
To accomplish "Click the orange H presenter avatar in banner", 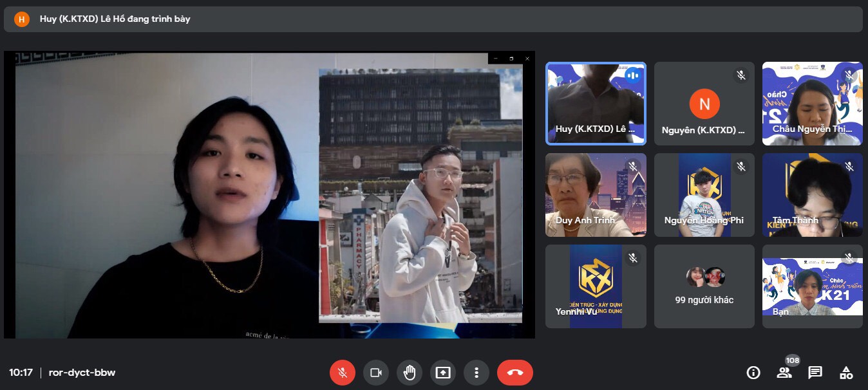I will pos(22,19).
